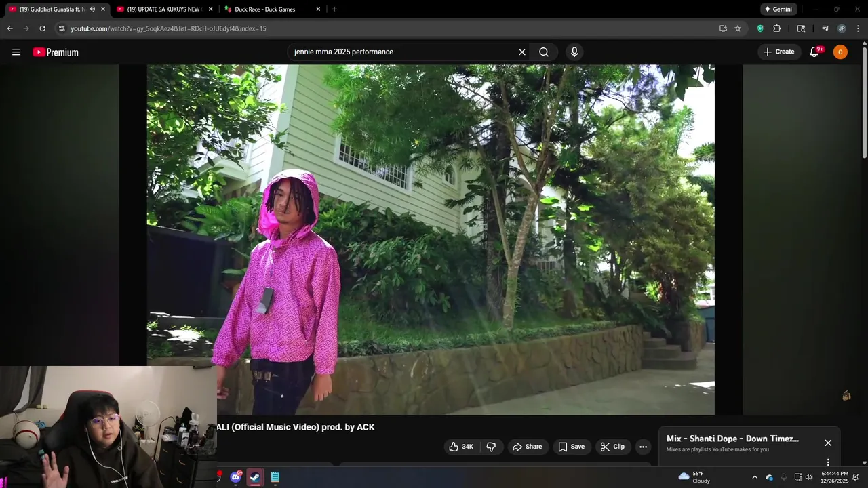Click the magnifier search button
Screen dimensions: 868x488
pos(544,52)
